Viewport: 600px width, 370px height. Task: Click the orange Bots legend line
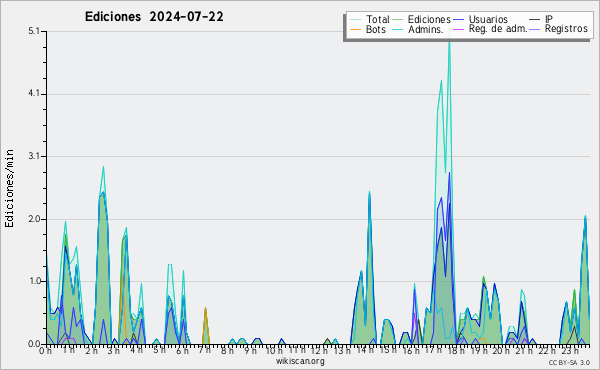pyautogui.click(x=355, y=29)
